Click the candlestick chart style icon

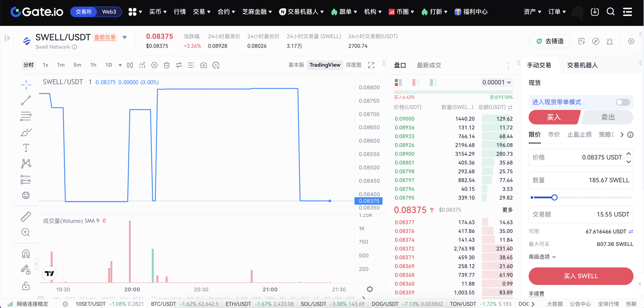click(130, 65)
